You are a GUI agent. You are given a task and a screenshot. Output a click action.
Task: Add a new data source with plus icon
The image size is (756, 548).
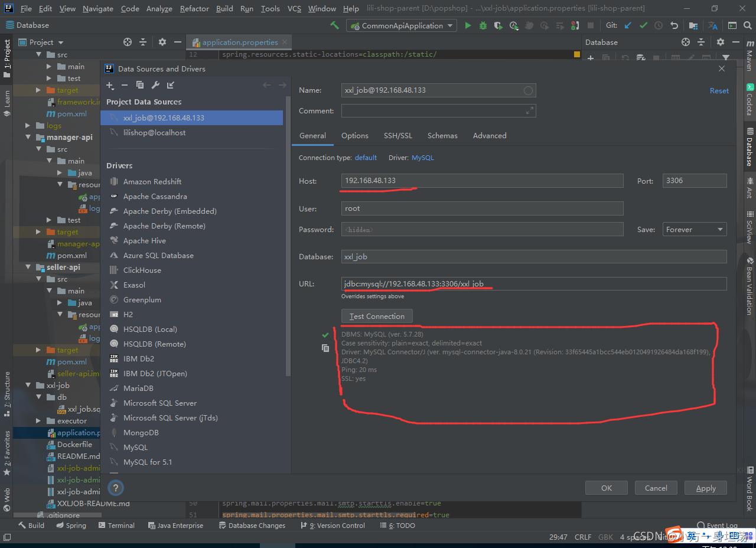click(x=110, y=86)
